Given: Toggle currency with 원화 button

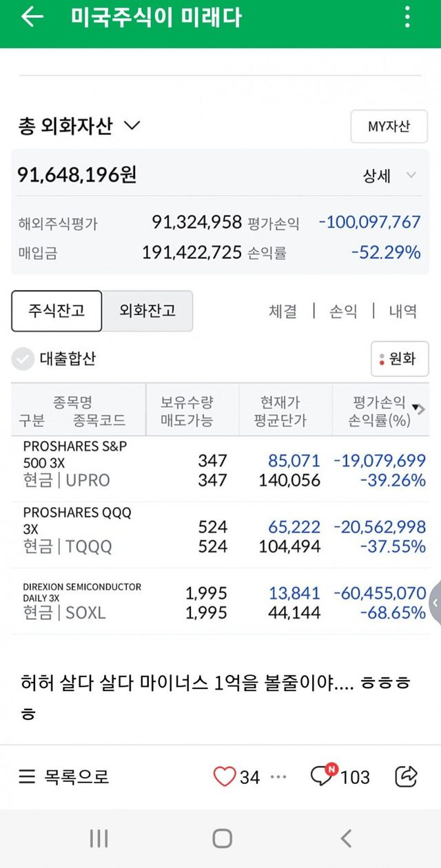Looking at the screenshot, I should [400, 358].
